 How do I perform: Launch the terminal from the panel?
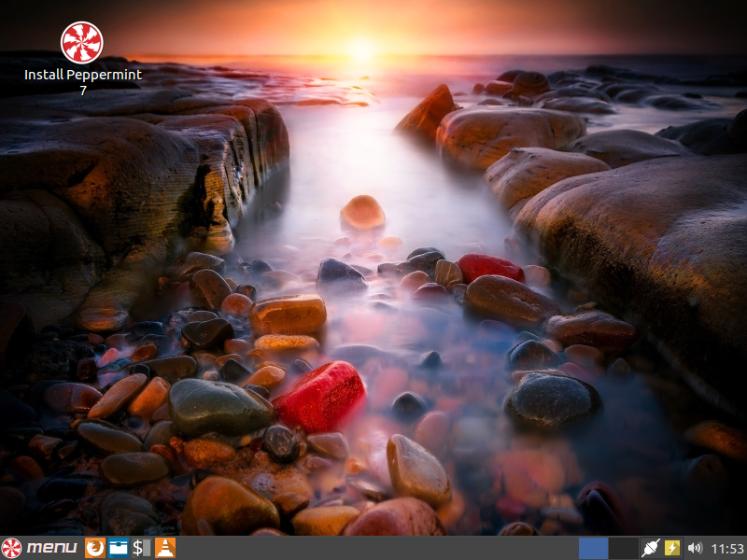coord(141,548)
